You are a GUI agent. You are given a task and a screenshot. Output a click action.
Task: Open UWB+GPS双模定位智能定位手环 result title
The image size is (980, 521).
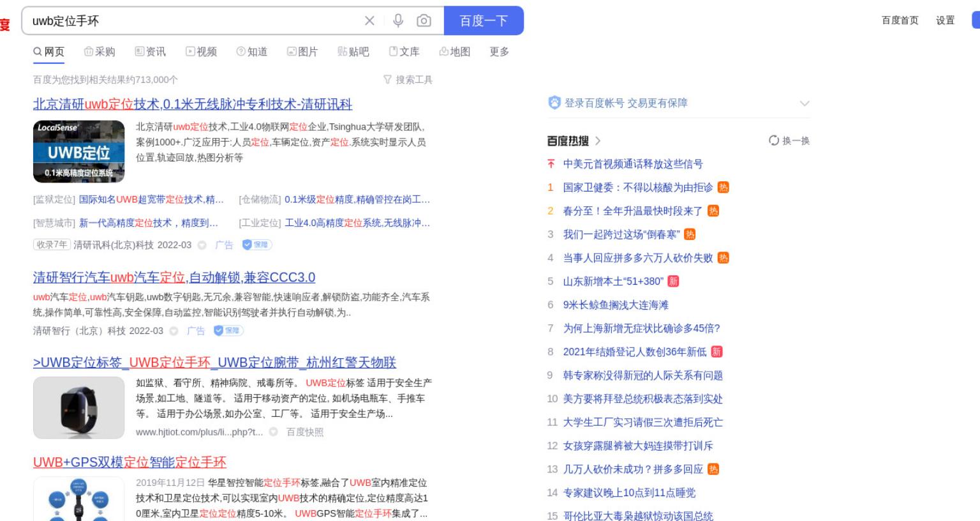130,462
